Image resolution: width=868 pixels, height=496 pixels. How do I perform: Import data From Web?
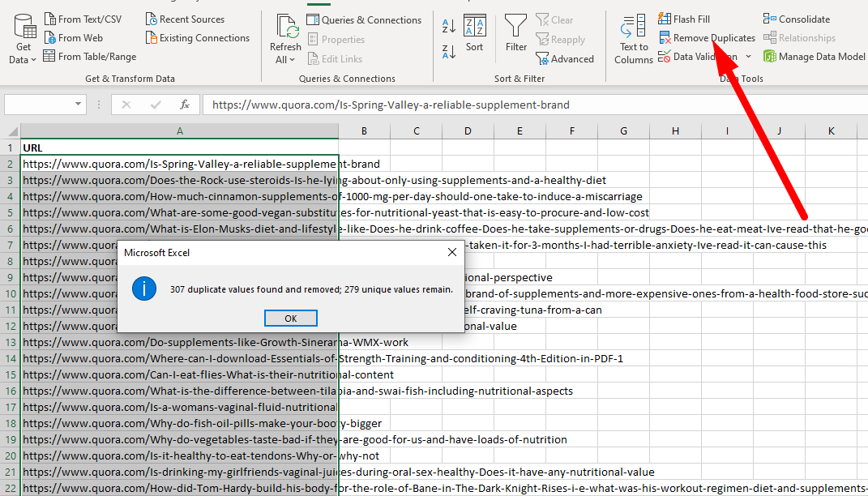point(73,38)
